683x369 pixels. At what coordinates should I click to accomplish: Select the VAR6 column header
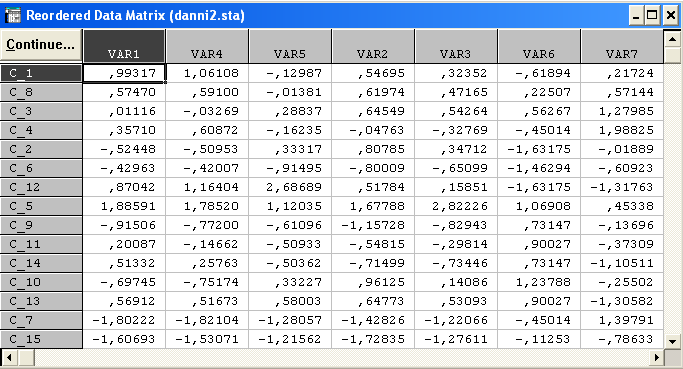click(539, 46)
